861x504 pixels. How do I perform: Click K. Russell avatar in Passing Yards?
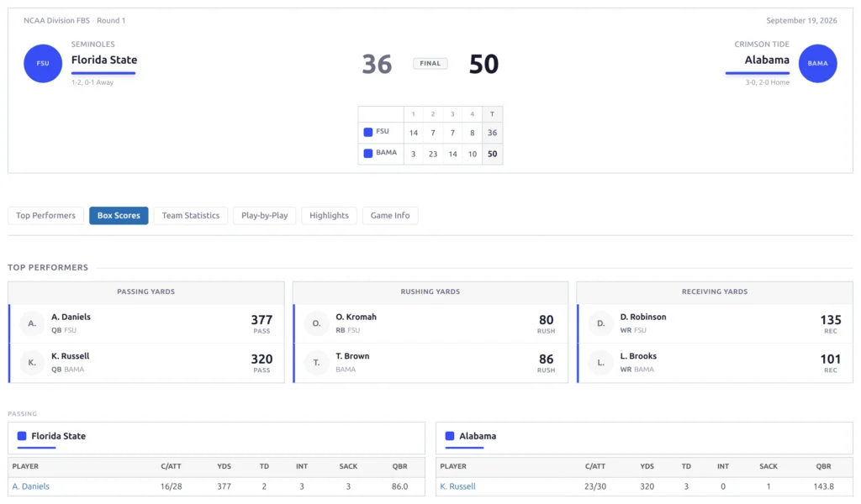33,363
